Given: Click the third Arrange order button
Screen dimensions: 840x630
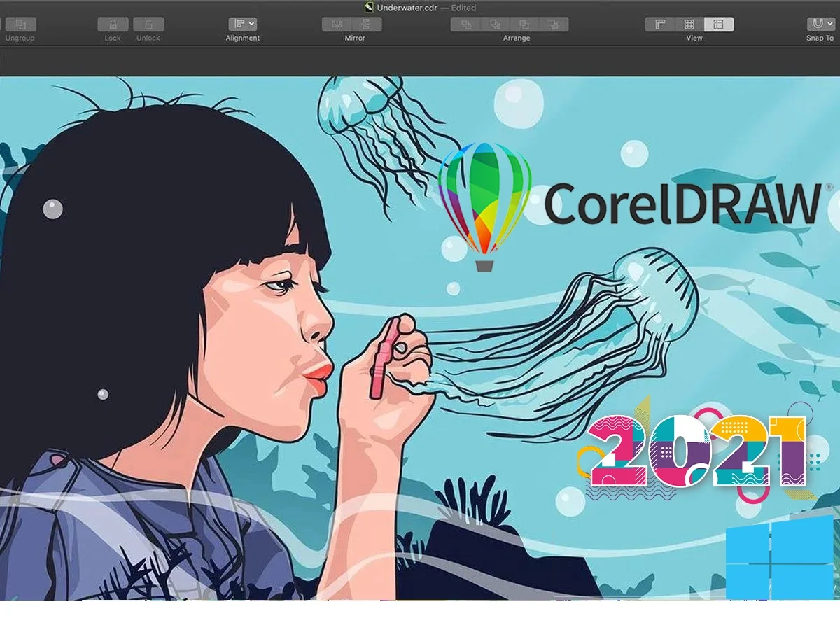Looking at the screenshot, I should (524, 24).
